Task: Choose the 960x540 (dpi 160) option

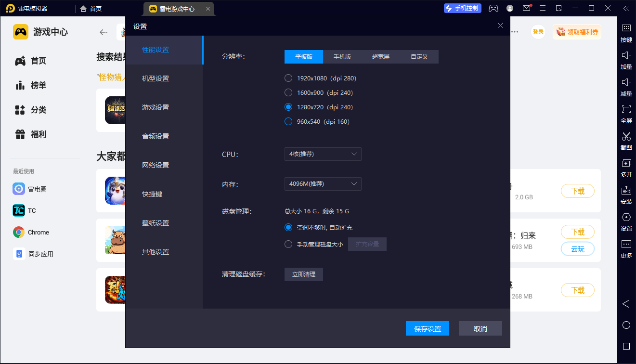Action: [x=288, y=121]
